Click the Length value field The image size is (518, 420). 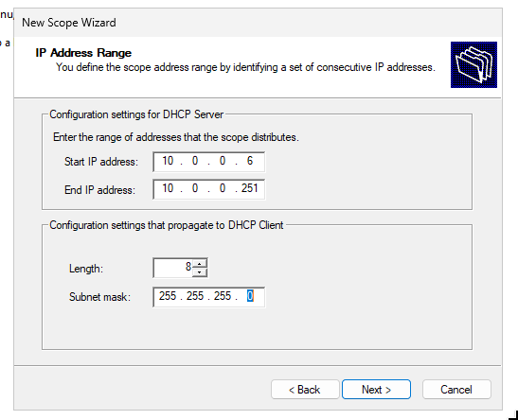pos(173,268)
